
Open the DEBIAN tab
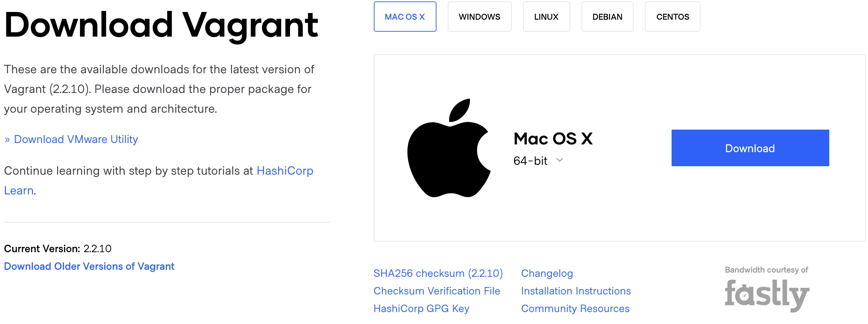(x=607, y=17)
